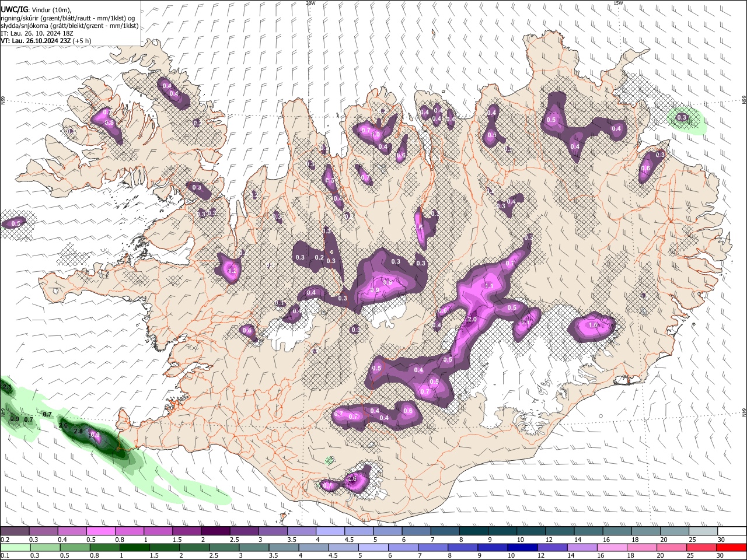The height and width of the screenshot is (560, 747).
Task: Click the '2.0' snow value in central highlands
Action: coord(473,320)
